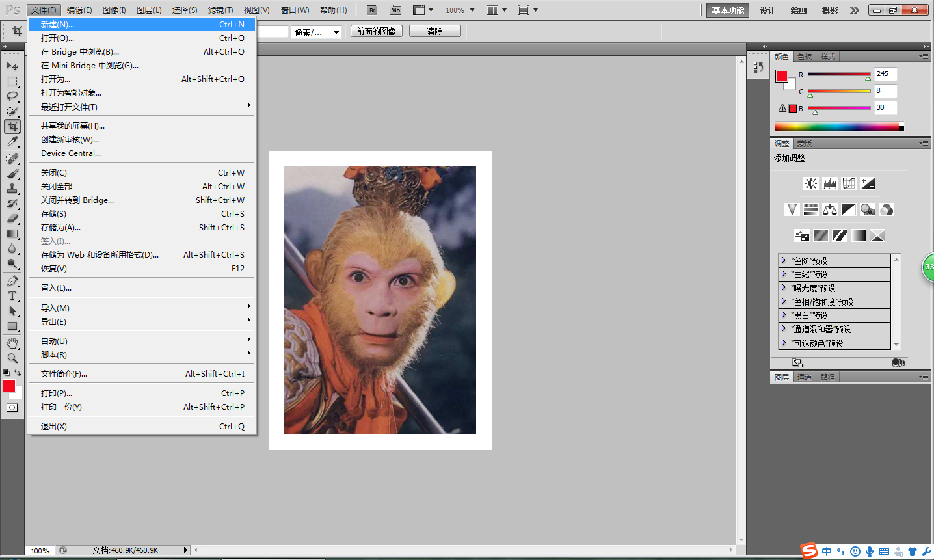Select the Rectangle shape tool

[12, 326]
